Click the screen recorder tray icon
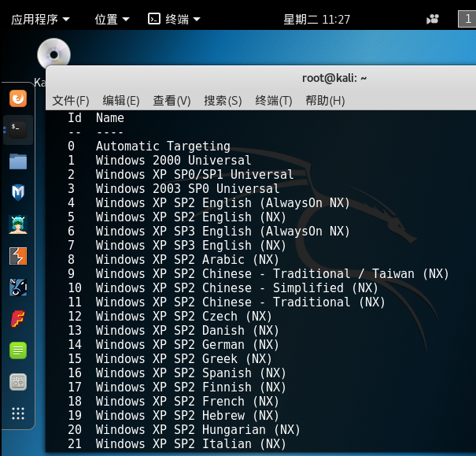The image size is (476, 456). (x=433, y=19)
